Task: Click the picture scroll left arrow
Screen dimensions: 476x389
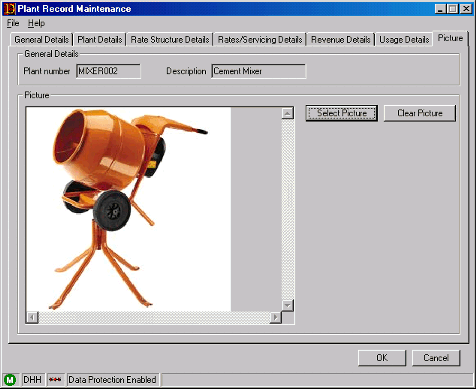Action: click(32, 317)
